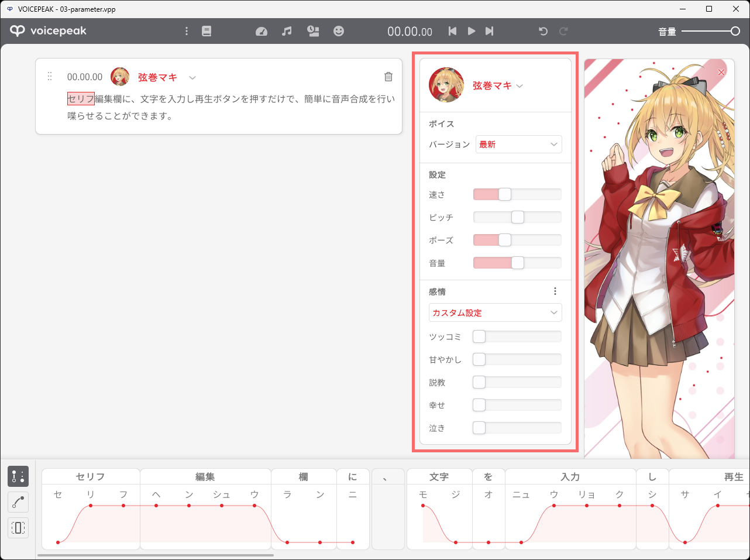
Task: Click the speedometer icon in toolbar
Action: [262, 31]
